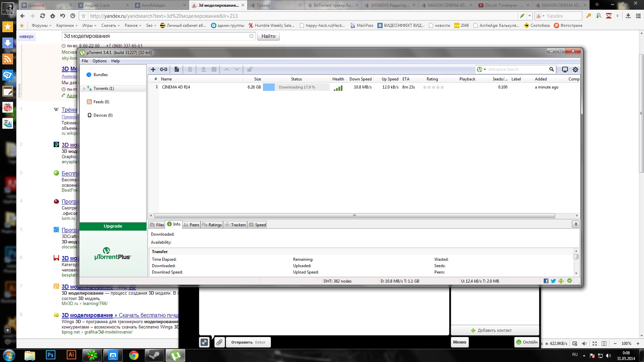Open browser downloads arrow icon
644x362 pixels.
pos(628,16)
